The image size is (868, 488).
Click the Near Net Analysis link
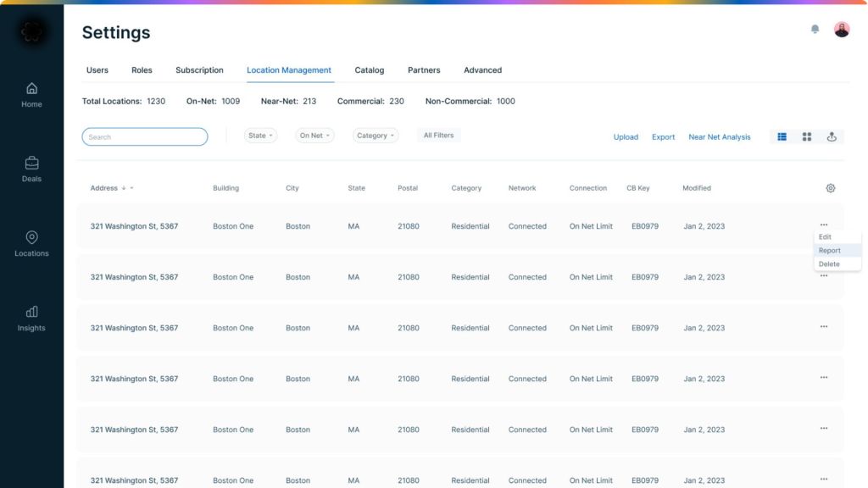point(719,137)
